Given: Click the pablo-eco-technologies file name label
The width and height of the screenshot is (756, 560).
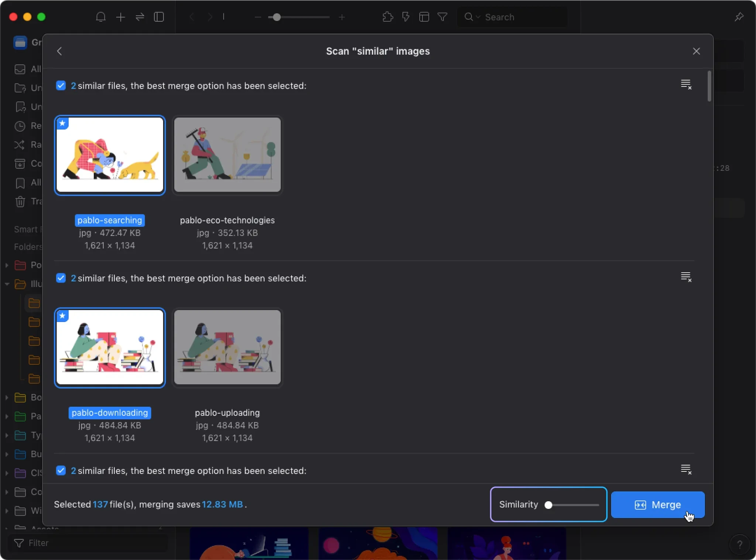Looking at the screenshot, I should [x=227, y=220].
